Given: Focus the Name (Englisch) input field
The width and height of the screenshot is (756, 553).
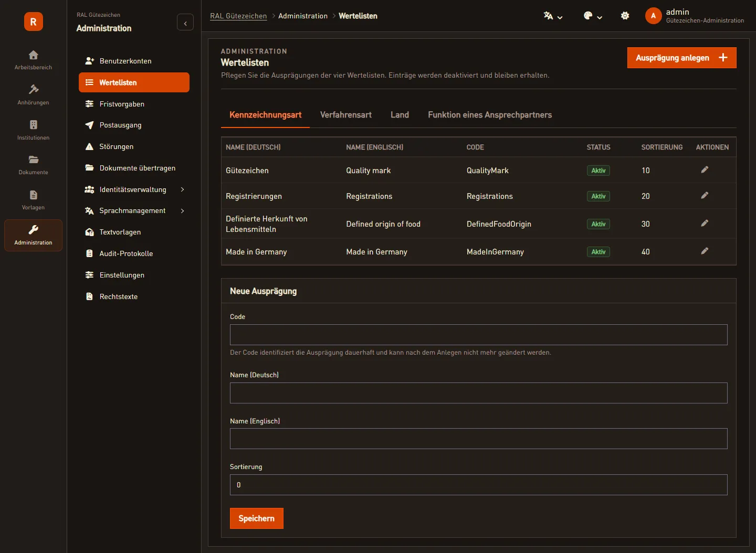Looking at the screenshot, I should [479, 439].
